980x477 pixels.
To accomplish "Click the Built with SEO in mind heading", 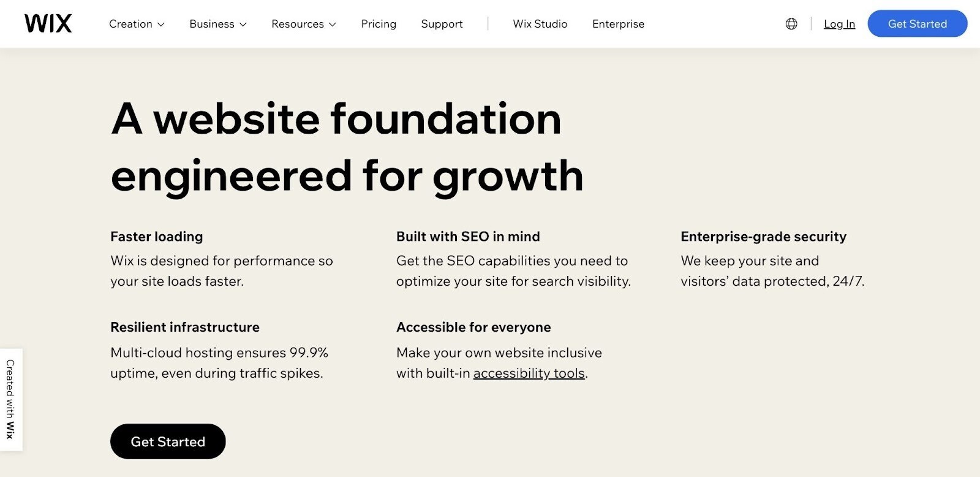I will [468, 237].
